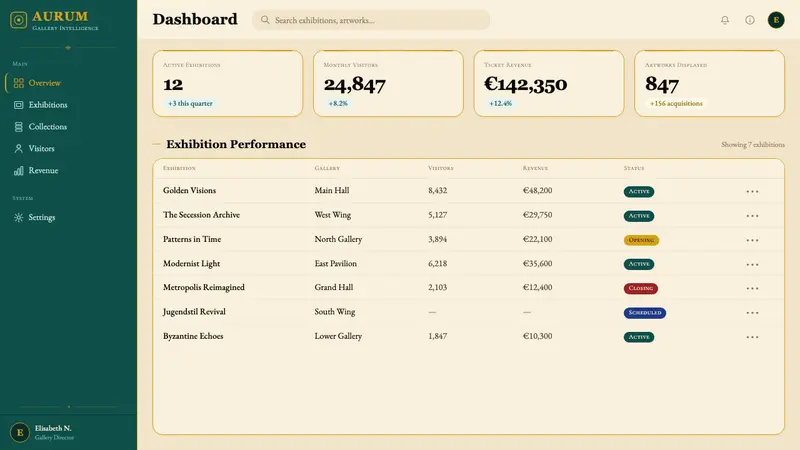Image resolution: width=800 pixels, height=450 pixels.
Task: Click the Closing status badge
Action: click(641, 288)
